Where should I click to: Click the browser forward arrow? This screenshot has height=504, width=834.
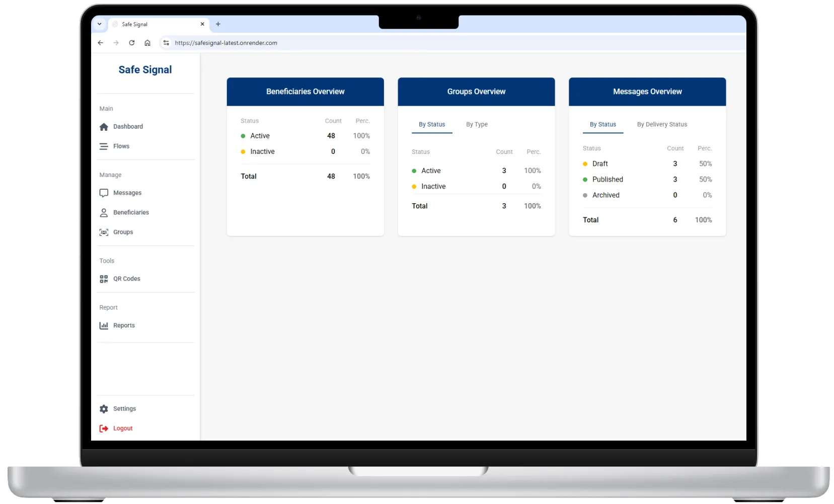pyautogui.click(x=116, y=43)
